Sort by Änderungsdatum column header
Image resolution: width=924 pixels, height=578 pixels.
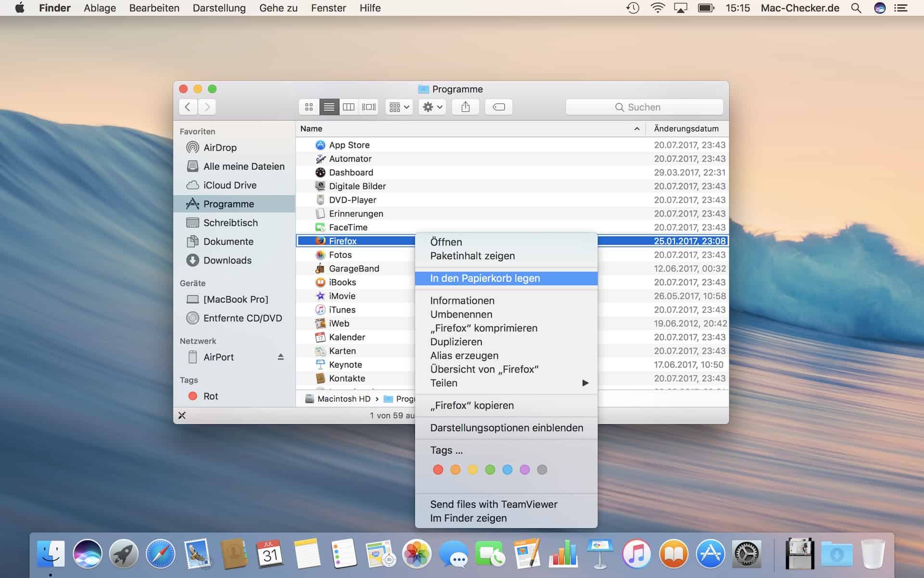point(686,129)
